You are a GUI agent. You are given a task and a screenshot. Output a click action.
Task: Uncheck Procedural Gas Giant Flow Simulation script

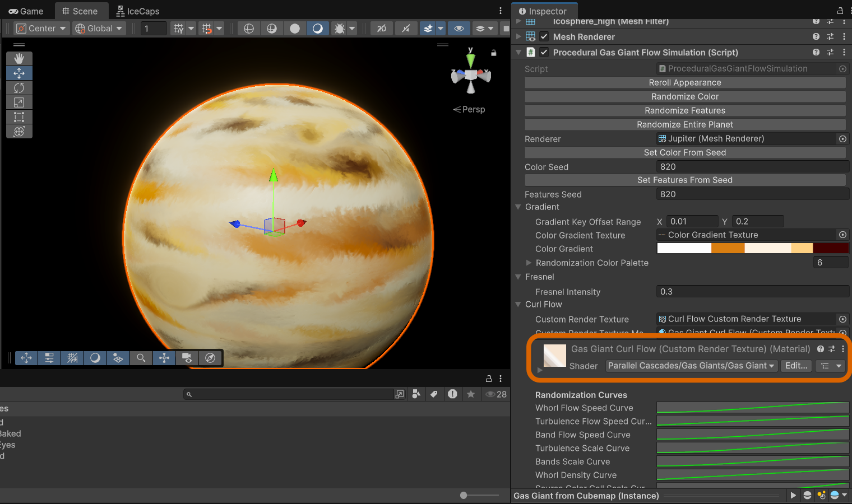(544, 52)
